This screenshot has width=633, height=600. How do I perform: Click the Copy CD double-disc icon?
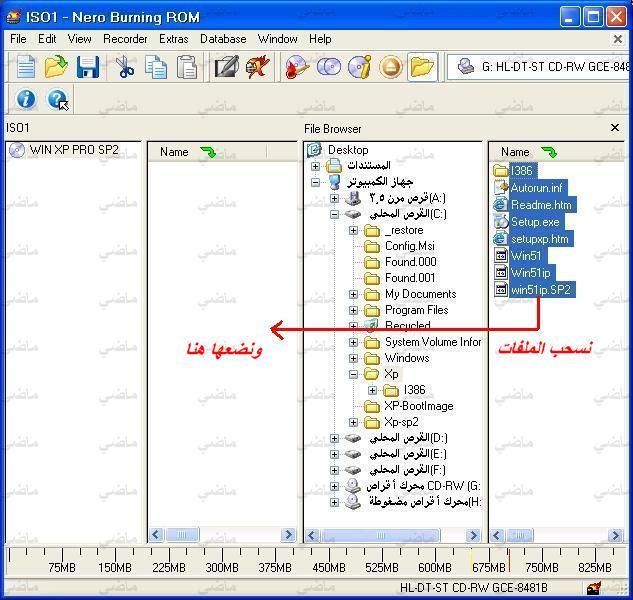point(329,67)
